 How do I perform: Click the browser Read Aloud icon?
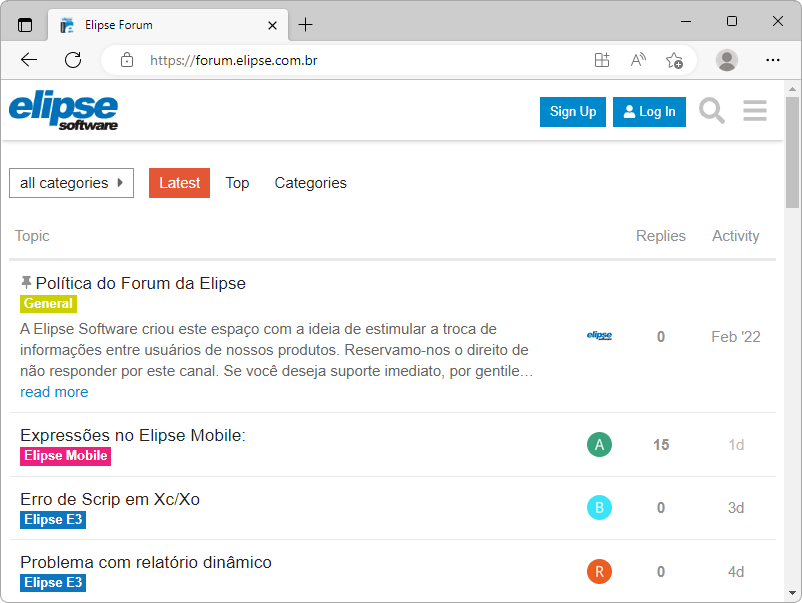click(x=638, y=60)
